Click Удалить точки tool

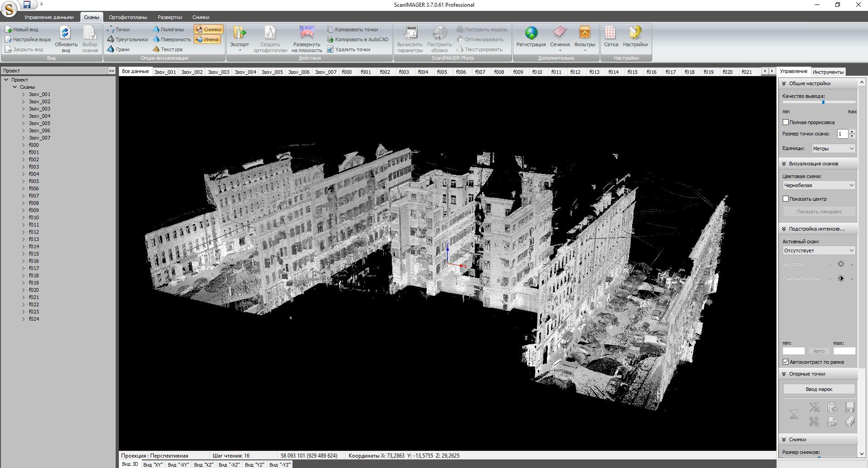[x=349, y=49]
